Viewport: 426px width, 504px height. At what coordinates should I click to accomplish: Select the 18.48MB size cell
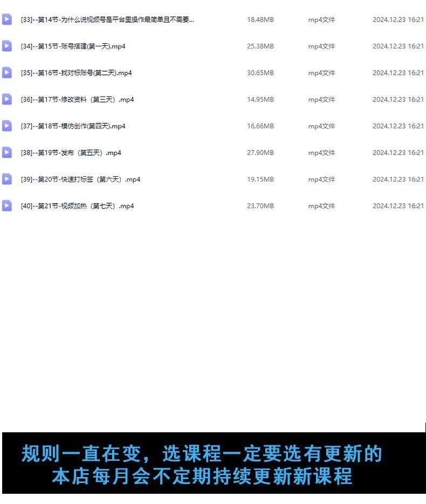point(260,19)
